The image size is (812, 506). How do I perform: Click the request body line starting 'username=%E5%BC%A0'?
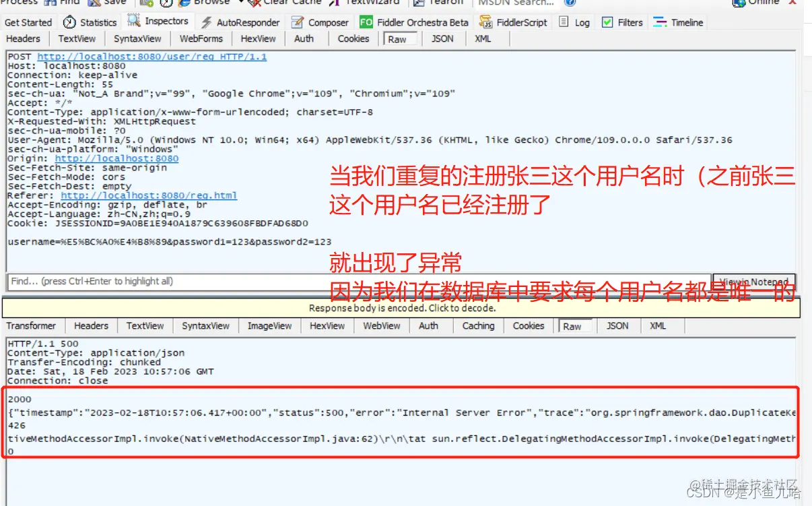(x=170, y=241)
